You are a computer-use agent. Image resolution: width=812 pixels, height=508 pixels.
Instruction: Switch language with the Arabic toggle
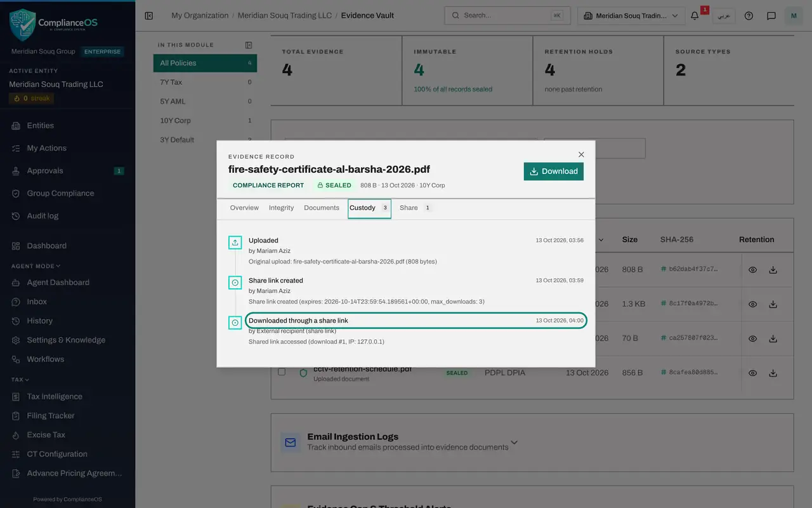point(723,16)
